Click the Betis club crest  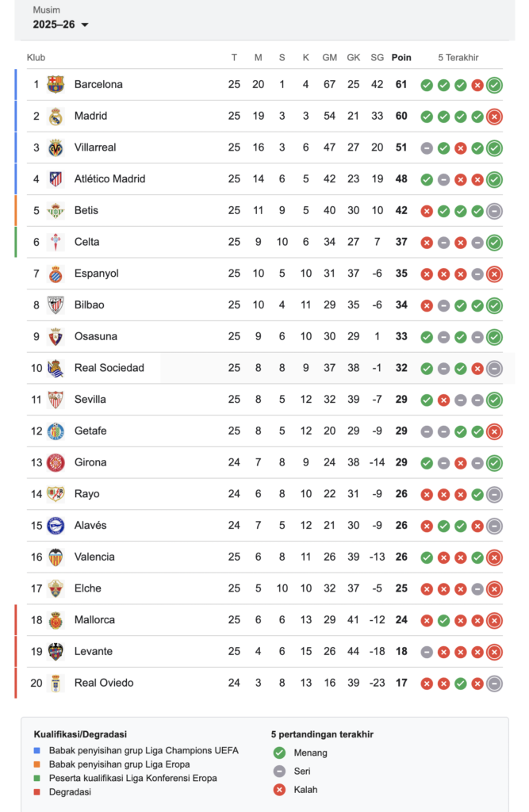(56, 211)
